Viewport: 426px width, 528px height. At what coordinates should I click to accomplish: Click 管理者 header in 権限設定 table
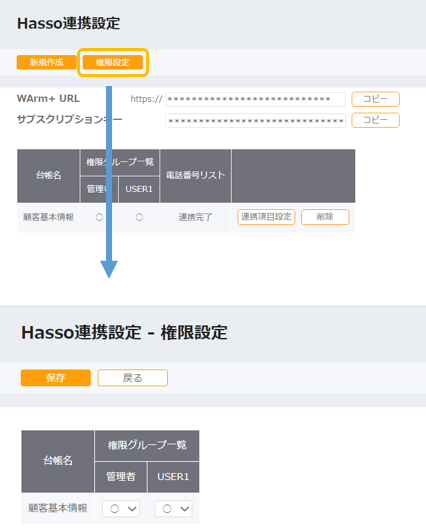click(x=121, y=477)
